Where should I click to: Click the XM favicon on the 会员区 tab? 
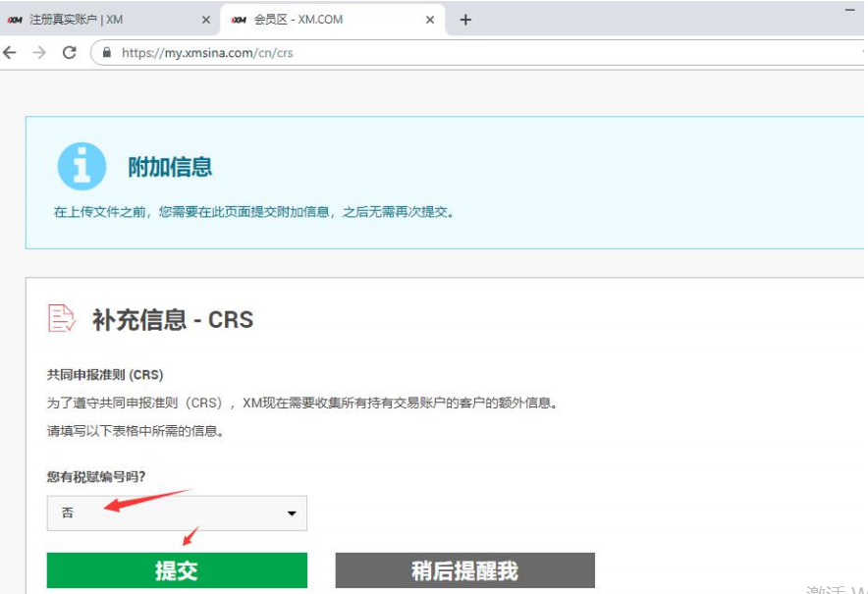click(239, 20)
